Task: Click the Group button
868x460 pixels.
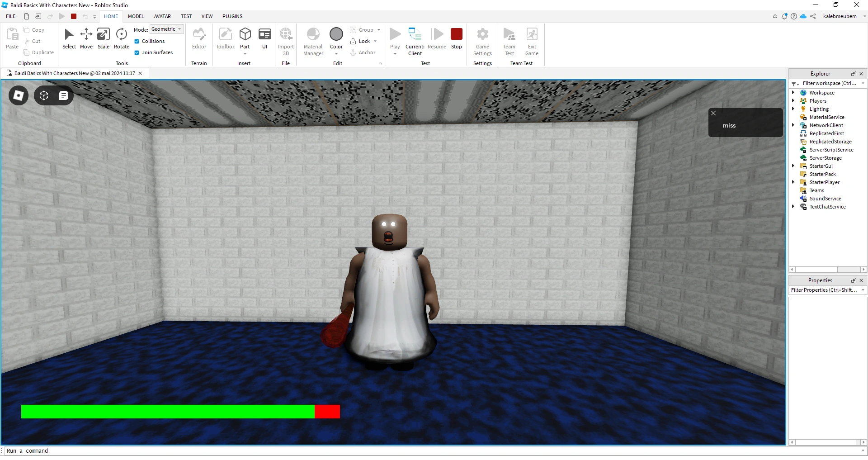Action: (x=362, y=30)
